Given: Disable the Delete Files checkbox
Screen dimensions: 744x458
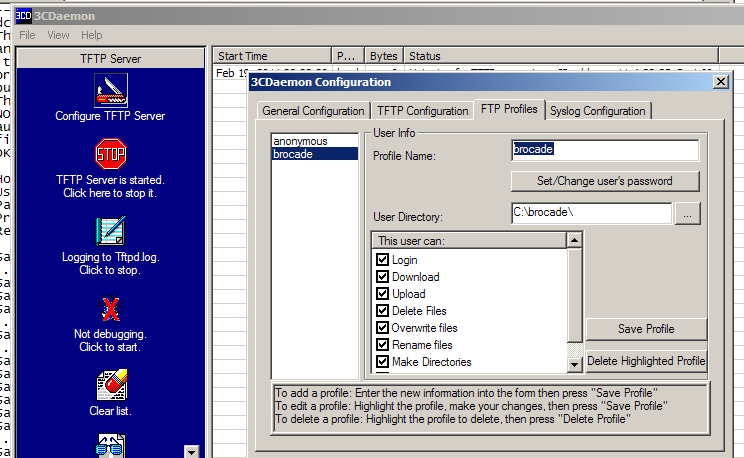Looking at the screenshot, I should 382,311.
